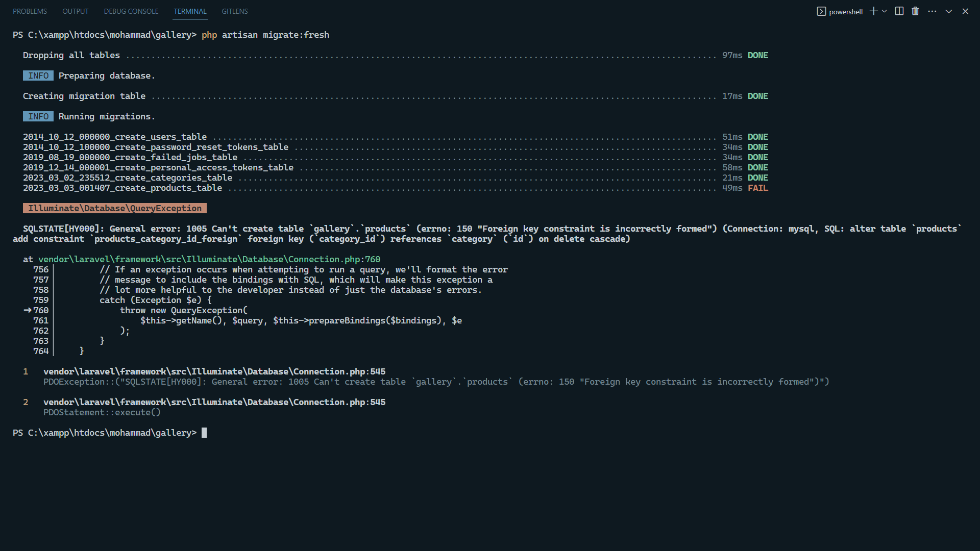Viewport: 980px width, 551px height.
Task: Open stack frame 1 Connection.php:545 link
Action: (x=214, y=371)
